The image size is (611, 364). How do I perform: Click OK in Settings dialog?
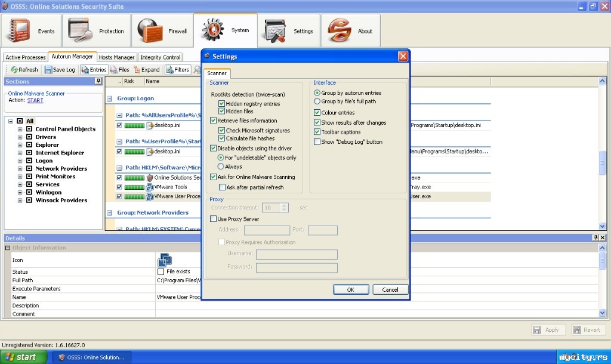[x=351, y=289]
